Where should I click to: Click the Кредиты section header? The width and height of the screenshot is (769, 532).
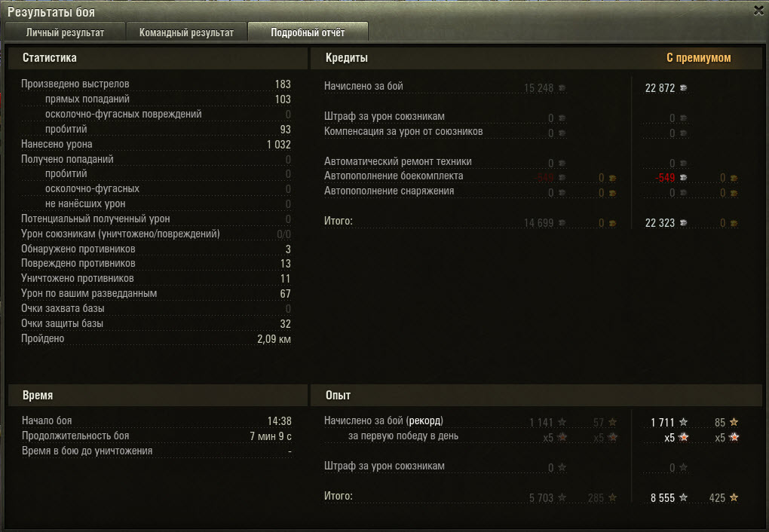(x=346, y=58)
